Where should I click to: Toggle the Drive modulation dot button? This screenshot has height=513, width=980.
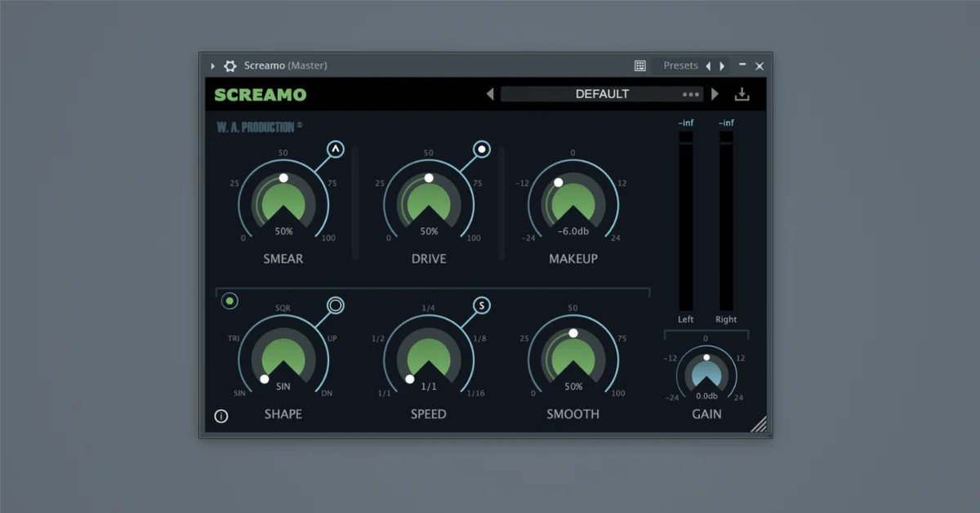pyautogui.click(x=482, y=149)
